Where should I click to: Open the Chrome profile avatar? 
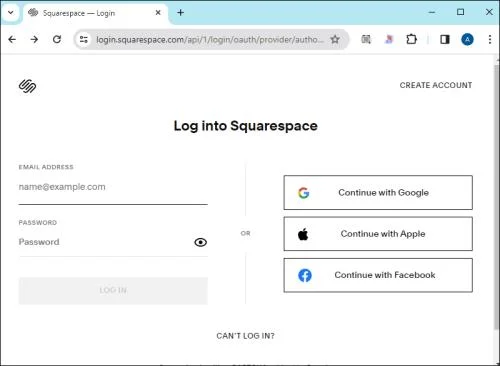click(x=467, y=40)
